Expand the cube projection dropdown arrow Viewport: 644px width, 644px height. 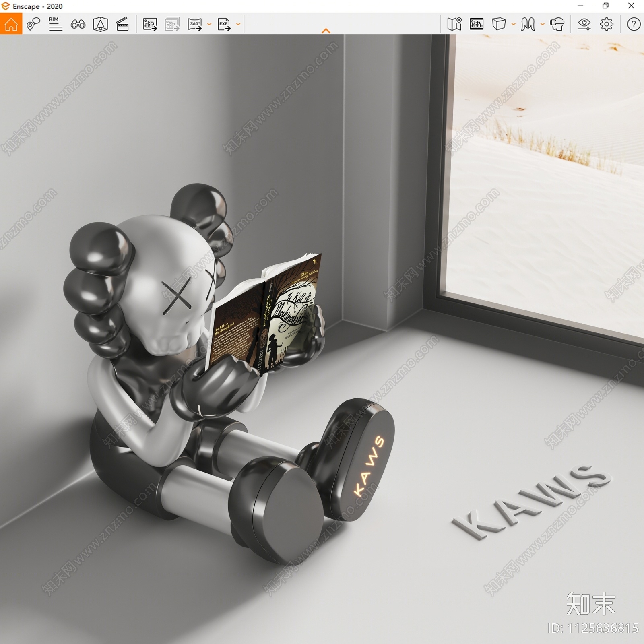[514, 24]
